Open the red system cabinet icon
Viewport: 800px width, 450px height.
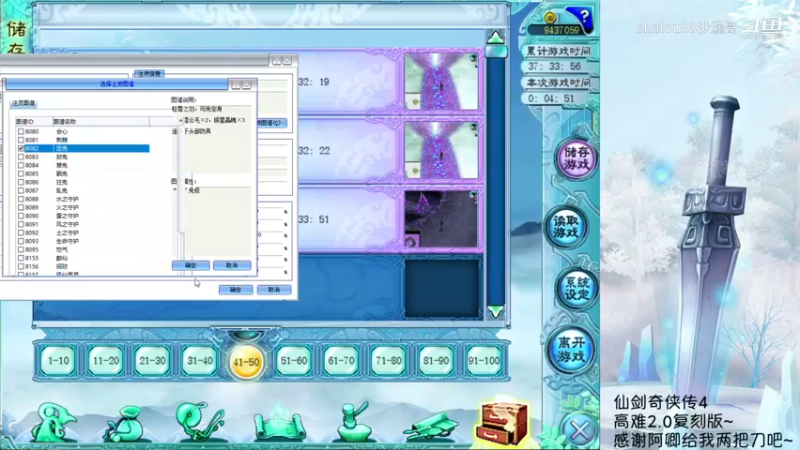tap(503, 423)
